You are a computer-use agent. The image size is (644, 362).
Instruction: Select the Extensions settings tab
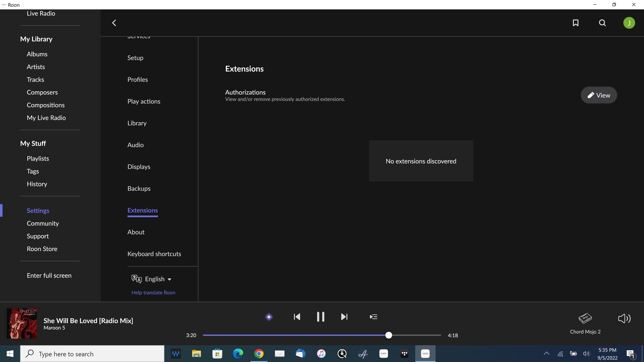click(x=143, y=210)
